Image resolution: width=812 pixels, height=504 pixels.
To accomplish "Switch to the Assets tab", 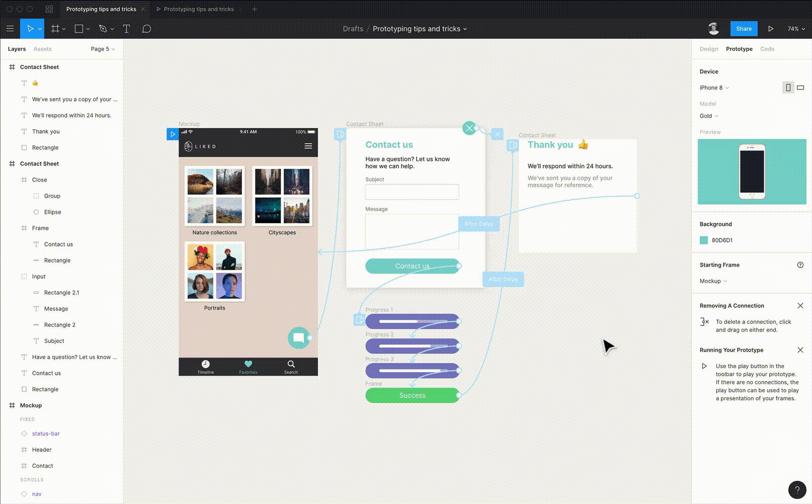I will tap(42, 49).
